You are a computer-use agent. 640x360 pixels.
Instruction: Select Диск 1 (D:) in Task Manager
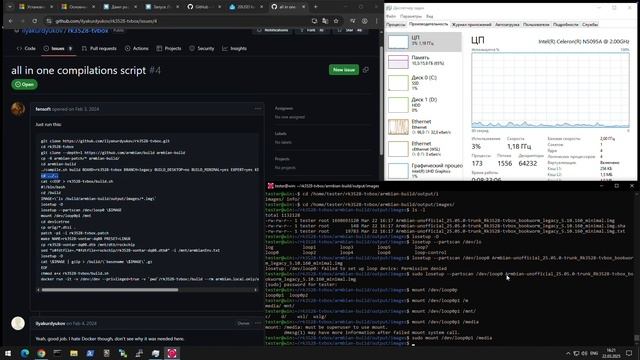(x=423, y=104)
